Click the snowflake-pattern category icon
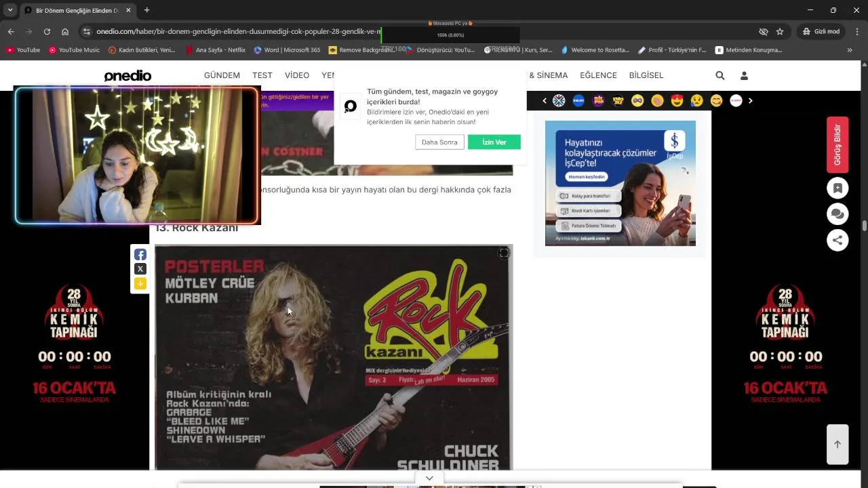 [559, 100]
